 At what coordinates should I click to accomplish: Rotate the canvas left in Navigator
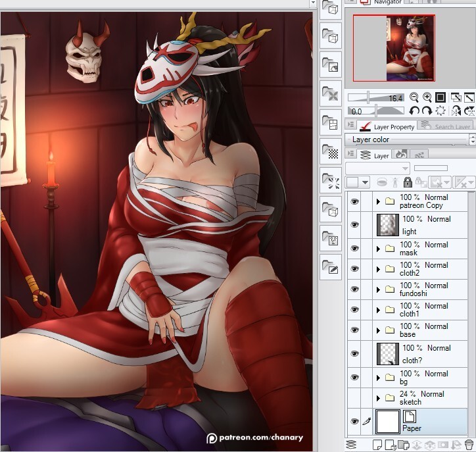[414, 111]
